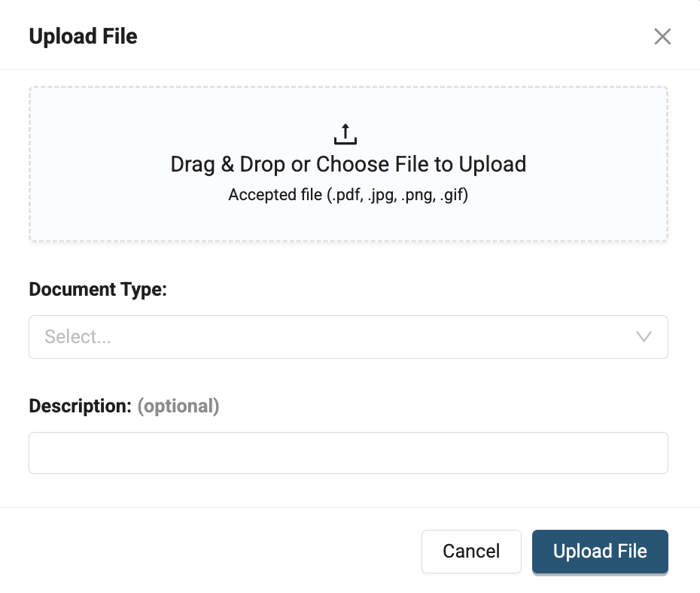Submit with the blue Upload File button
The width and height of the screenshot is (700, 593).
click(600, 552)
